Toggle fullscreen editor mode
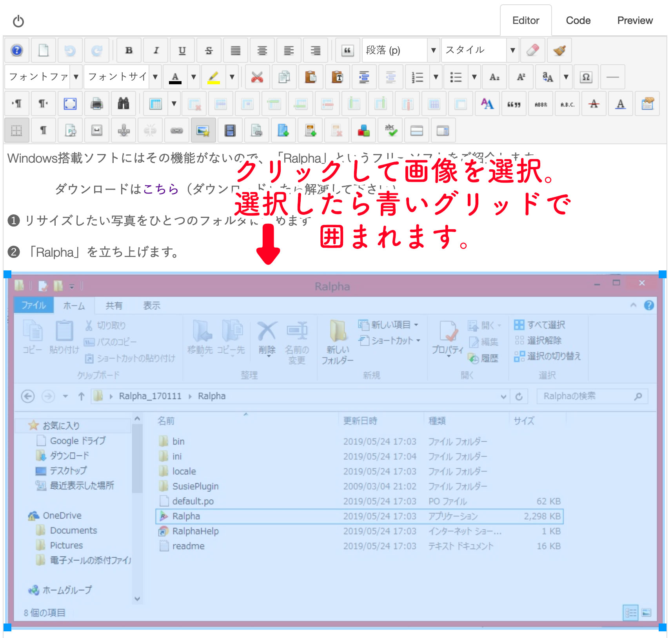Screen dimensions: 672x638 coord(70,104)
